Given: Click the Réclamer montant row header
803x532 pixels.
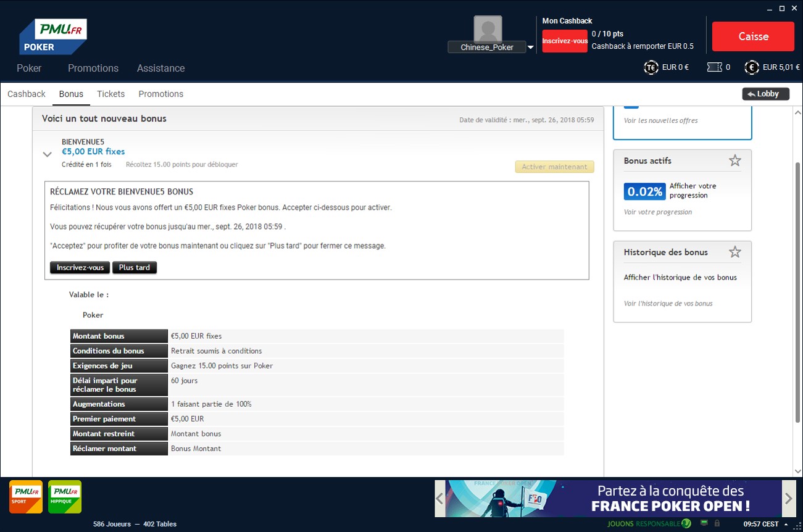Looking at the screenshot, I should point(119,448).
